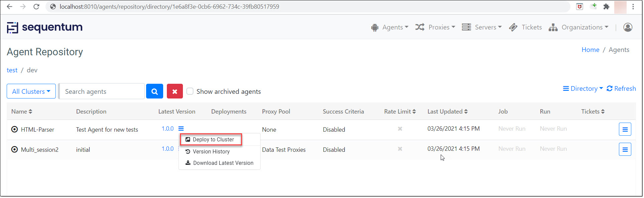Screen dimensions: 644x198
Task: Open Tickets in navigation bar
Action: [525, 27]
